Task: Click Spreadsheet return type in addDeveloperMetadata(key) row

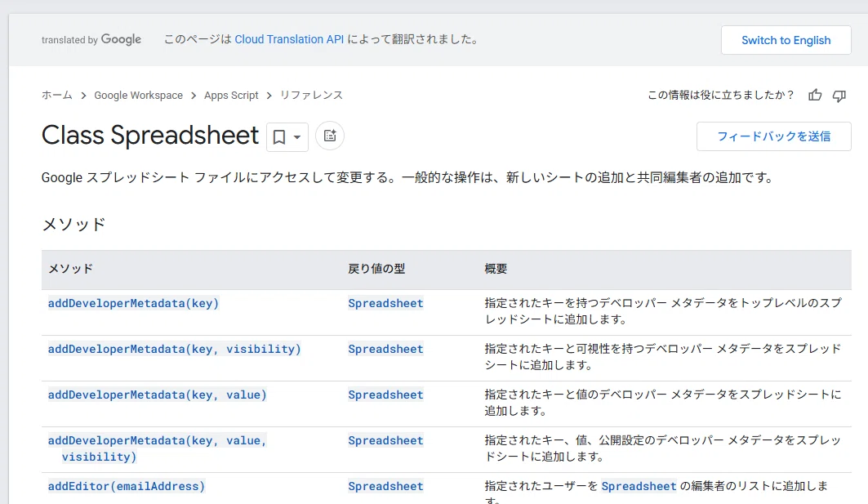Action: point(386,303)
